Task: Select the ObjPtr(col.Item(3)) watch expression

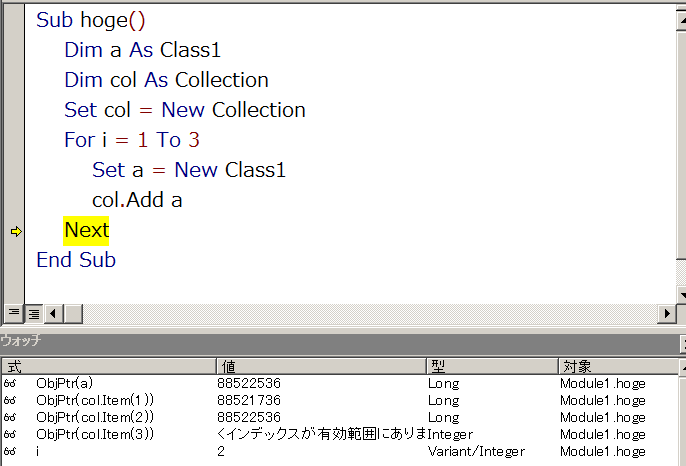Action: click(x=95, y=434)
